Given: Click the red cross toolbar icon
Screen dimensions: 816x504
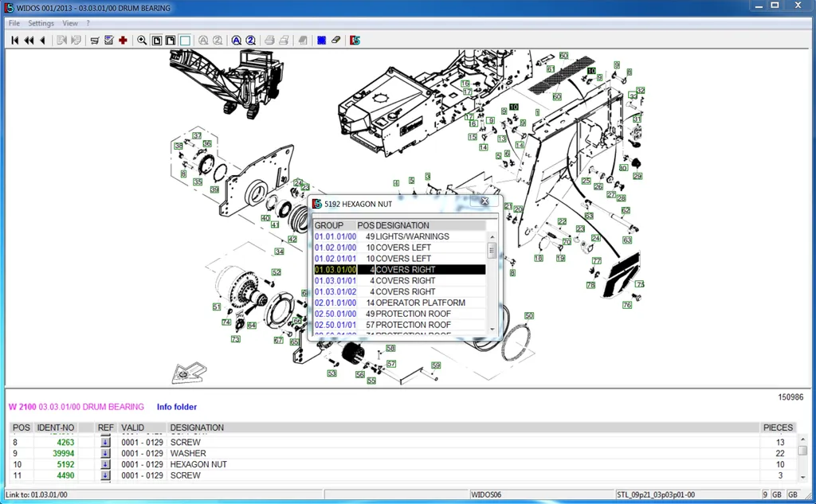Looking at the screenshot, I should pos(123,40).
